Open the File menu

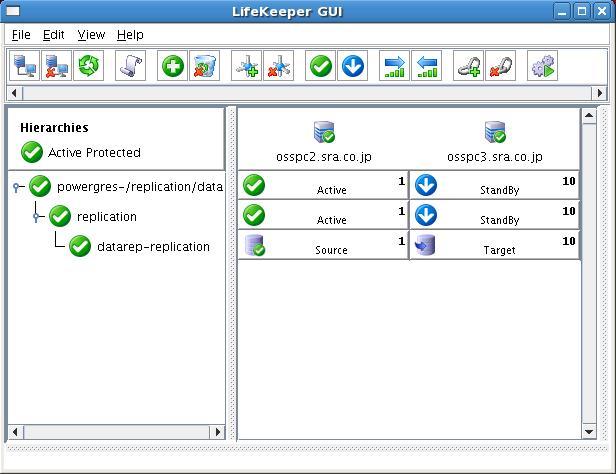click(21, 35)
